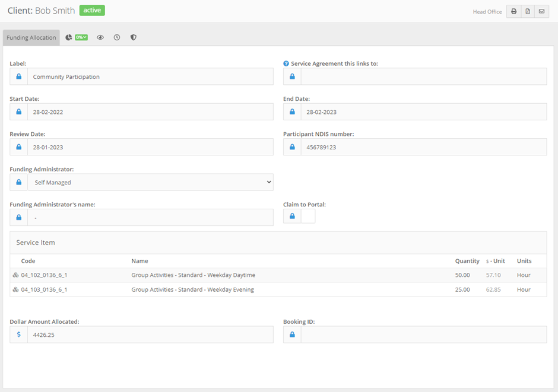Open the Funding Administrator dropdown
This screenshot has width=558, height=392.
coord(151,182)
